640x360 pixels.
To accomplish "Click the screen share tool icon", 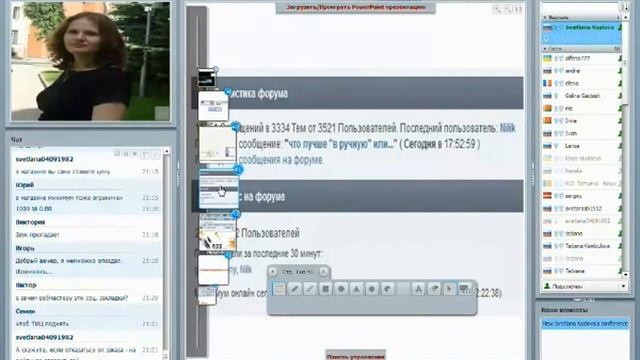I will (x=465, y=289).
